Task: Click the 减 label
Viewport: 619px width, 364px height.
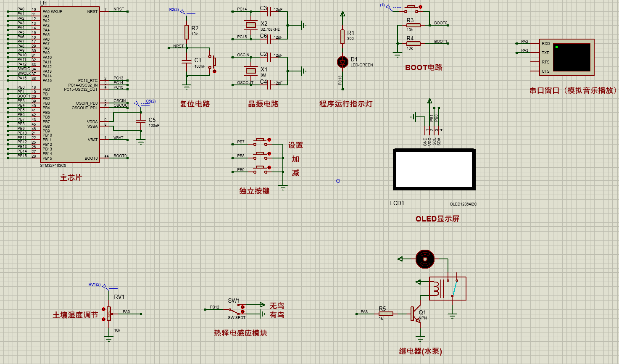Action: pos(296,173)
